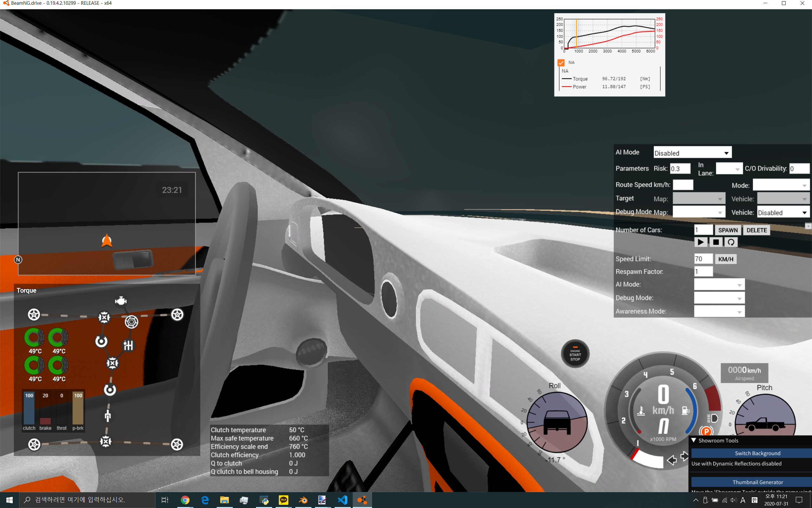Open the top AI Mode dropdown showing Disabled

(x=692, y=153)
